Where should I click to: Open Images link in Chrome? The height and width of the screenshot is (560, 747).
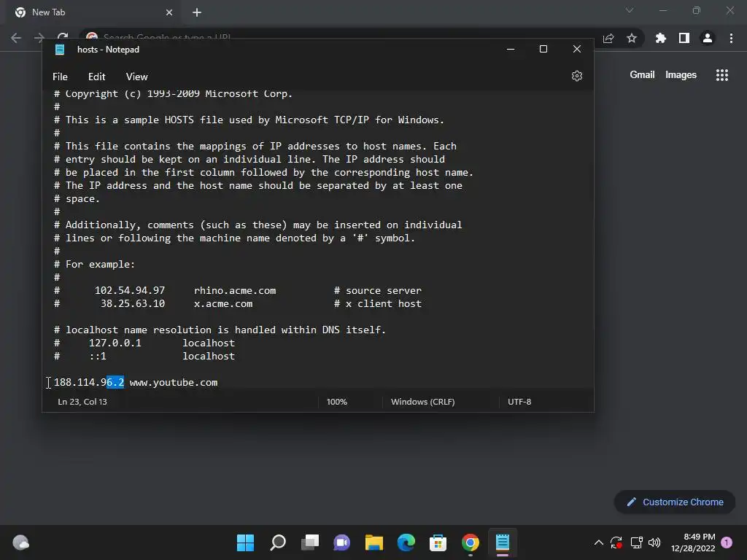point(681,75)
